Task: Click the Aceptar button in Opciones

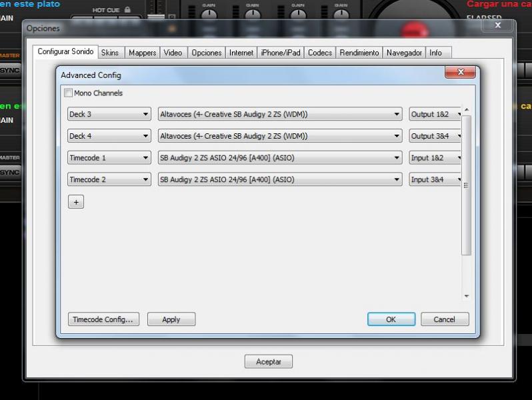Action: 269,361
